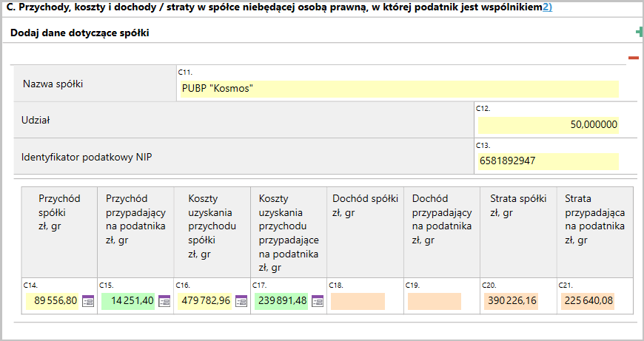Open calculator icon next to field C14
644x341 pixels.
[88, 301]
